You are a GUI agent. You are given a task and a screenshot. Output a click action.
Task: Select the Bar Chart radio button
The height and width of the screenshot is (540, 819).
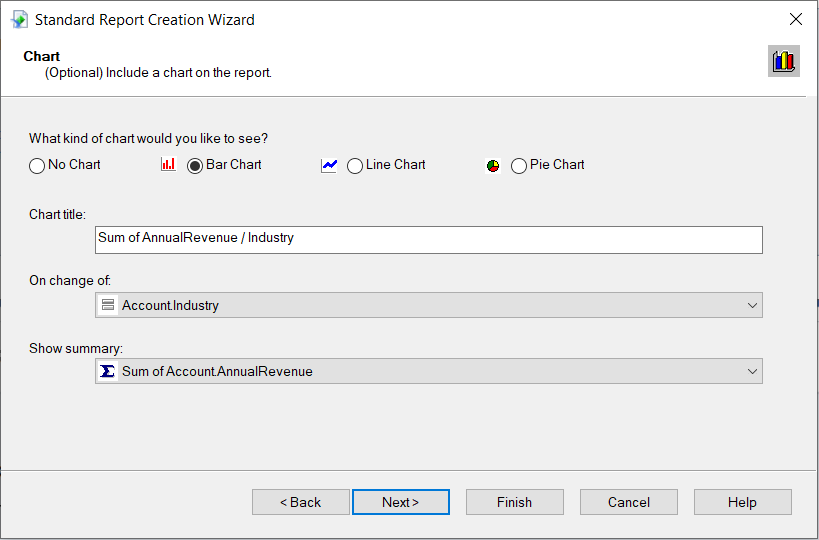(195, 166)
